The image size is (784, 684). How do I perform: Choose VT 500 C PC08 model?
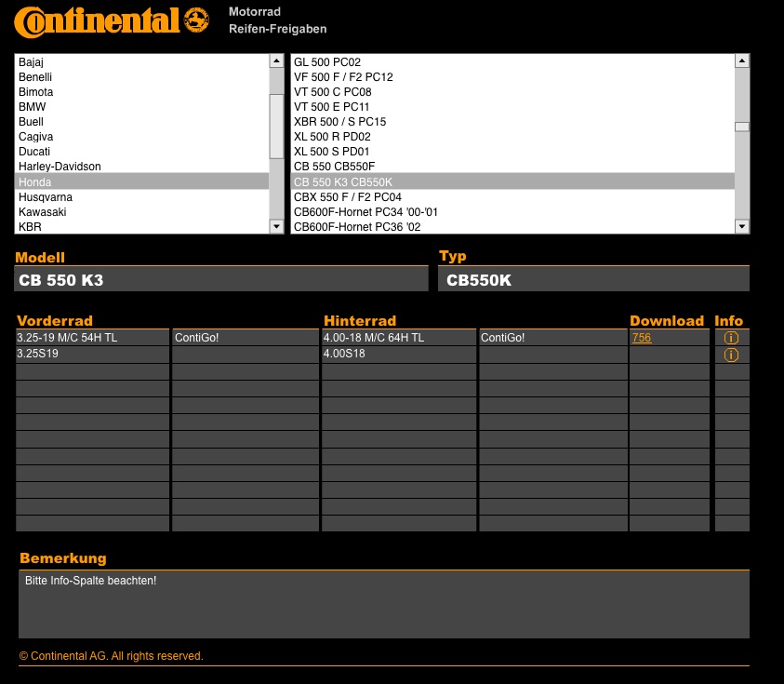513,92
